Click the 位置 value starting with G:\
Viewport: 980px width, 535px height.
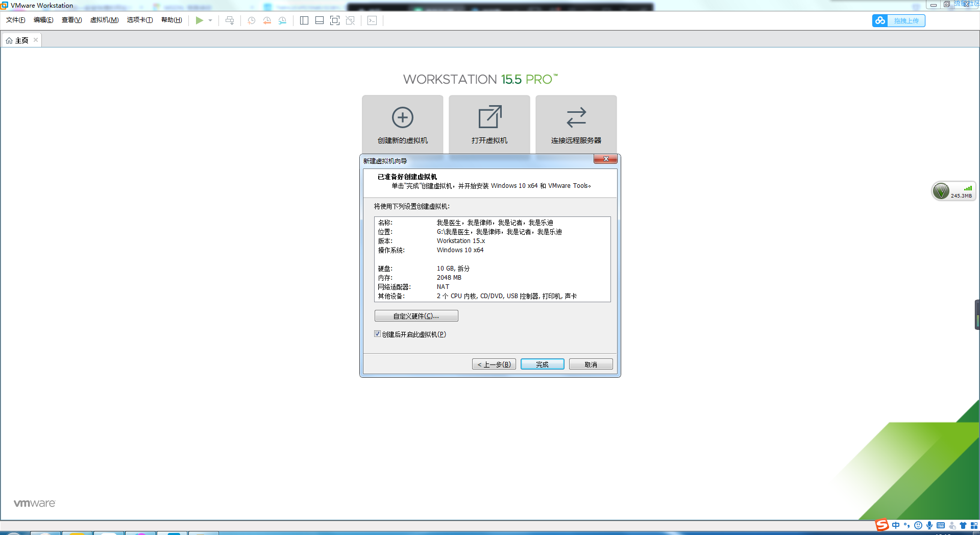point(499,232)
